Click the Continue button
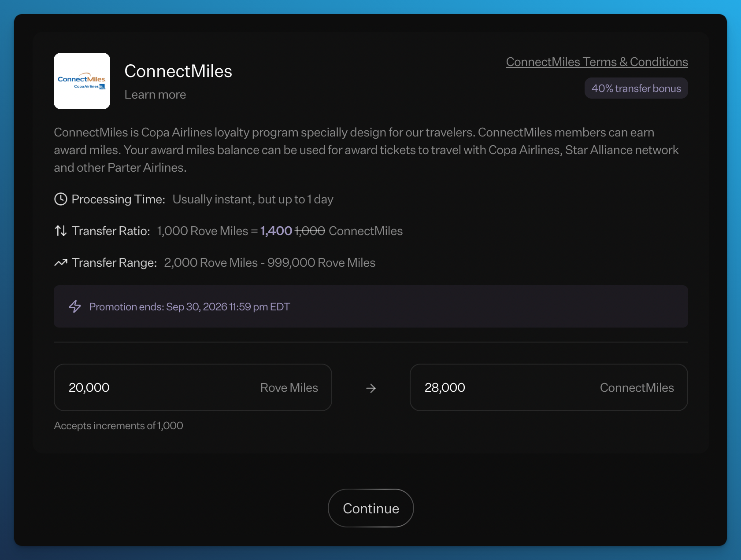The height and width of the screenshot is (560, 741). 371,508
